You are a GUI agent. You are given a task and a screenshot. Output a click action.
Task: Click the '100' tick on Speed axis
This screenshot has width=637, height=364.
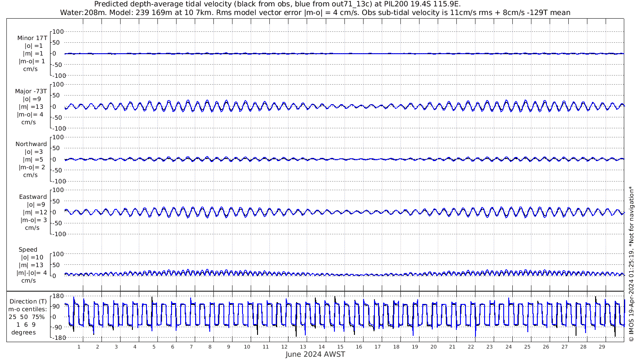(58, 254)
